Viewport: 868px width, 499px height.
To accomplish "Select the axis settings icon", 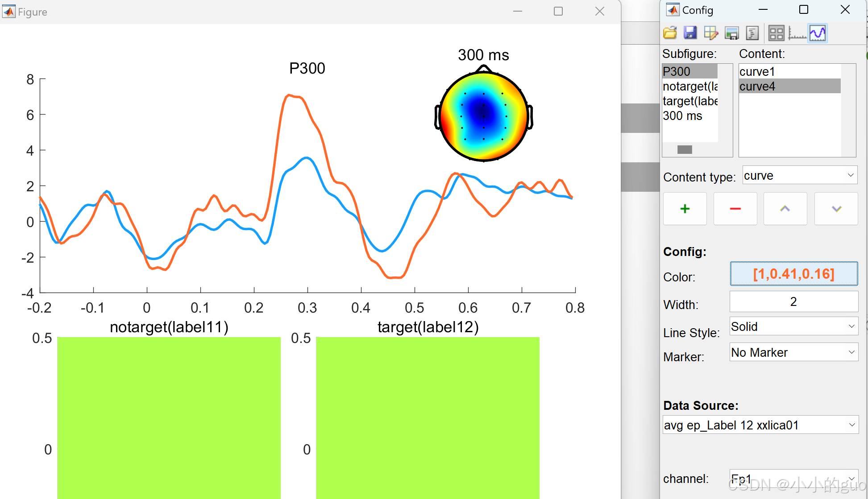I will (x=797, y=33).
